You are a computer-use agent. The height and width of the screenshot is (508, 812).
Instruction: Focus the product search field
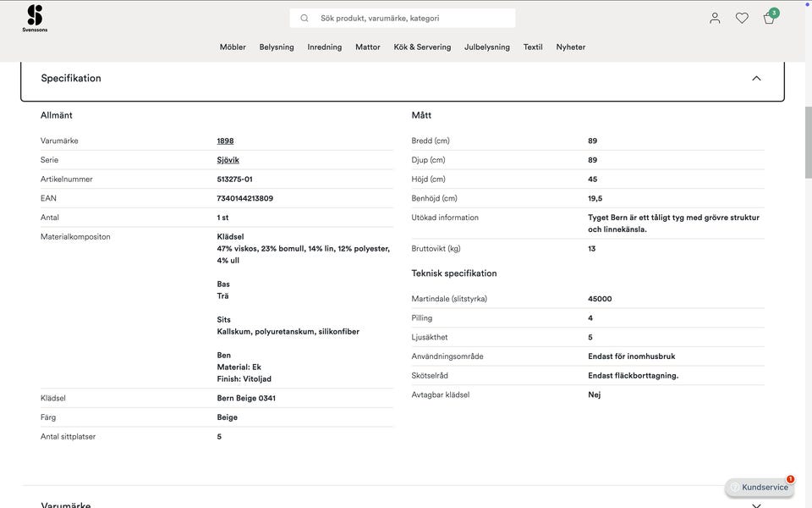pyautogui.click(x=403, y=18)
